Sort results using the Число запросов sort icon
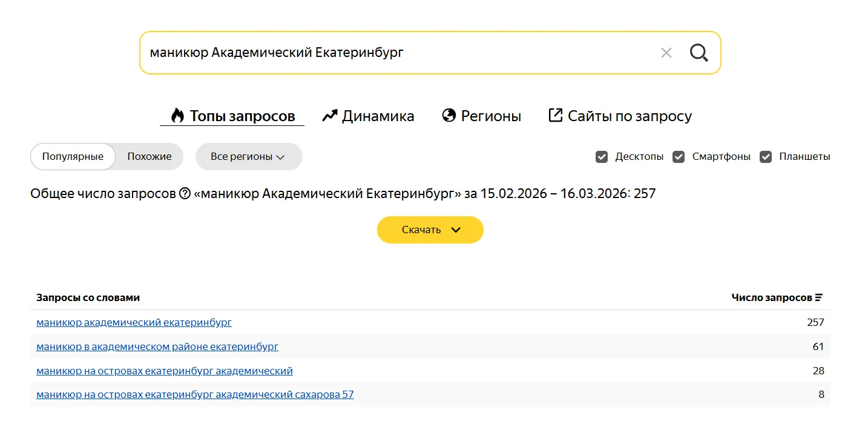The image size is (868, 427). [x=819, y=297]
